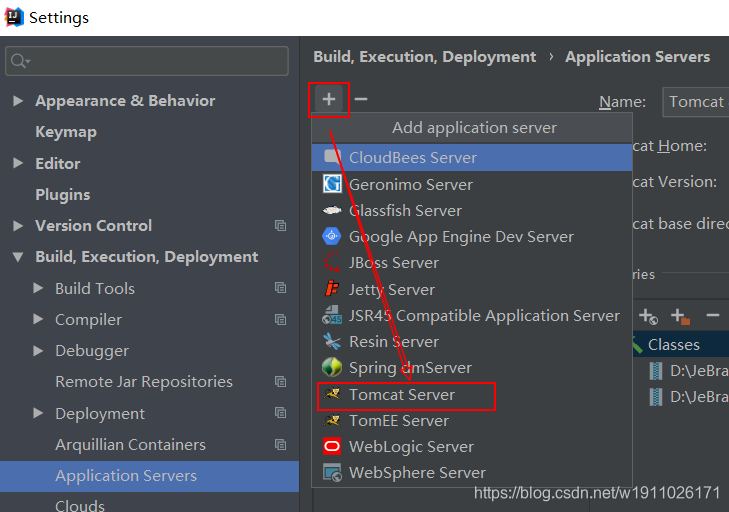Screen dimensions: 729x512
Task: Expand Appearance & Behavior section
Action: coord(18,100)
